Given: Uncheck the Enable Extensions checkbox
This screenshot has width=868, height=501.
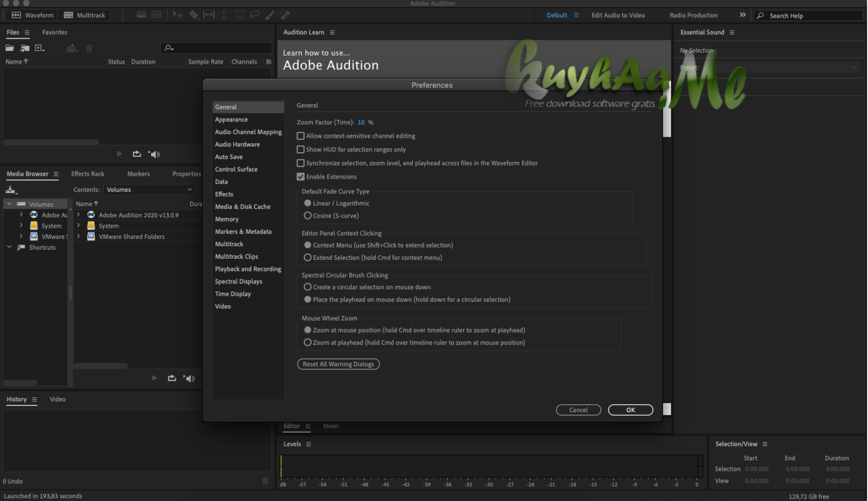Looking at the screenshot, I should [x=301, y=177].
